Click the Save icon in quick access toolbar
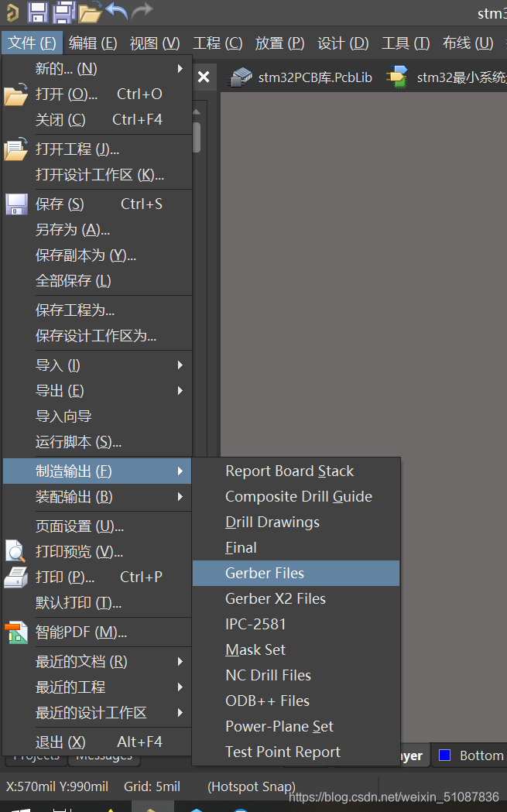The width and height of the screenshot is (507, 812). point(37,12)
